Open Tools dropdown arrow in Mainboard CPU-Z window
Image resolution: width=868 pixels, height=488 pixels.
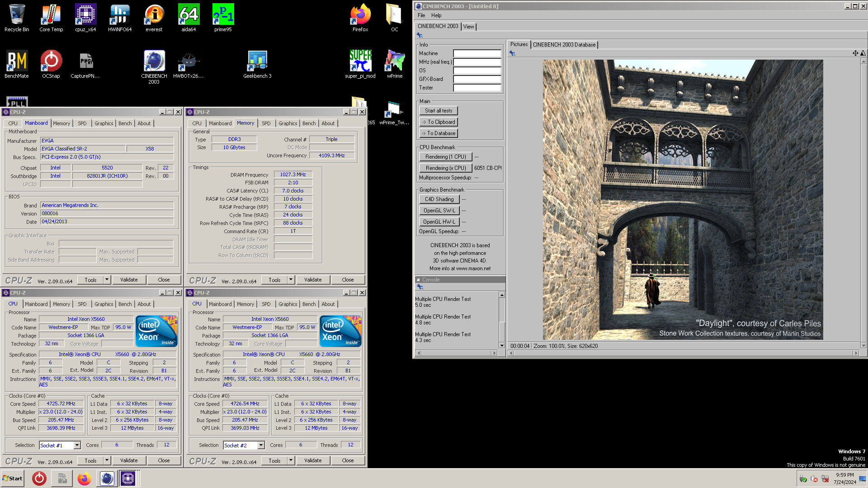(107, 280)
